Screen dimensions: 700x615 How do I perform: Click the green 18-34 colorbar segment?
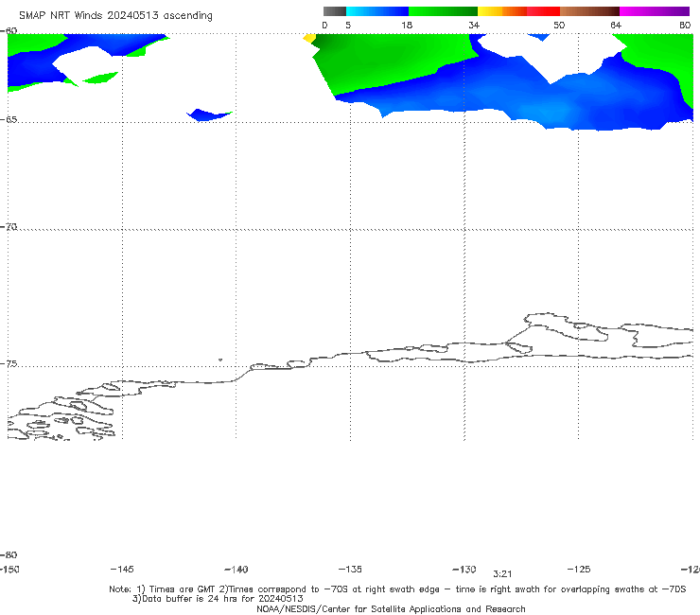443,11
